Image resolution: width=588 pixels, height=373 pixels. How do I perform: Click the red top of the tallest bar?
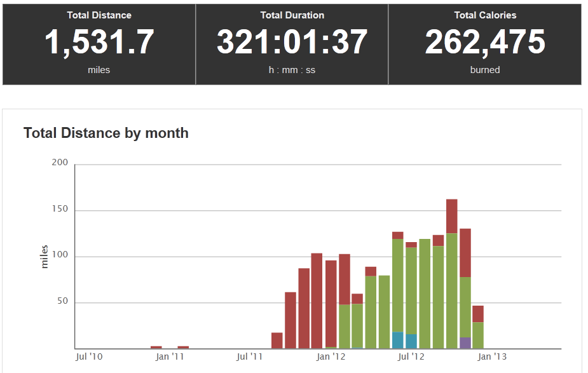[452, 216]
